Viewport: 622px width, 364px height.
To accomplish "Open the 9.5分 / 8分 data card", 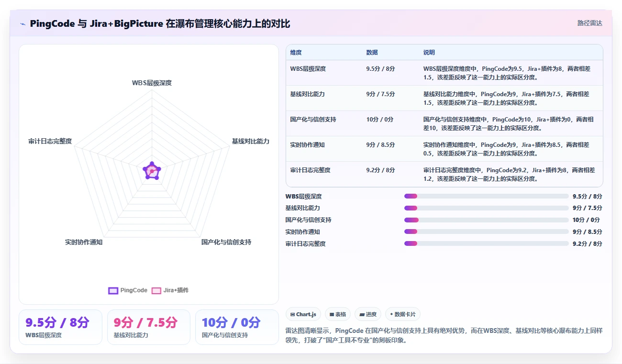I will click(60, 327).
